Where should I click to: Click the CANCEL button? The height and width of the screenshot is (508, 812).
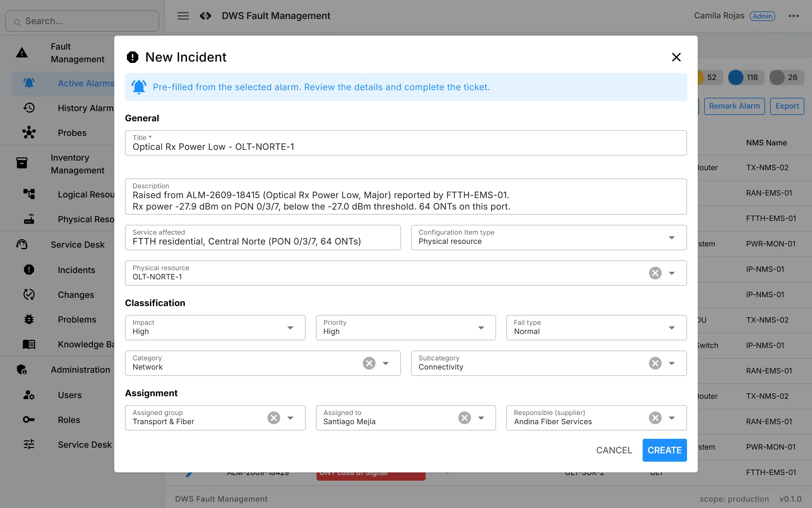614,450
